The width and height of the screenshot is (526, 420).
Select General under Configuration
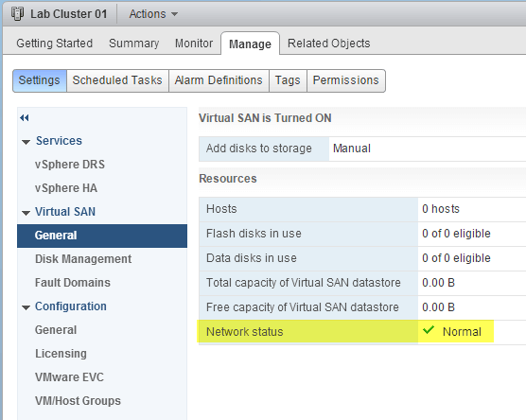coord(56,330)
